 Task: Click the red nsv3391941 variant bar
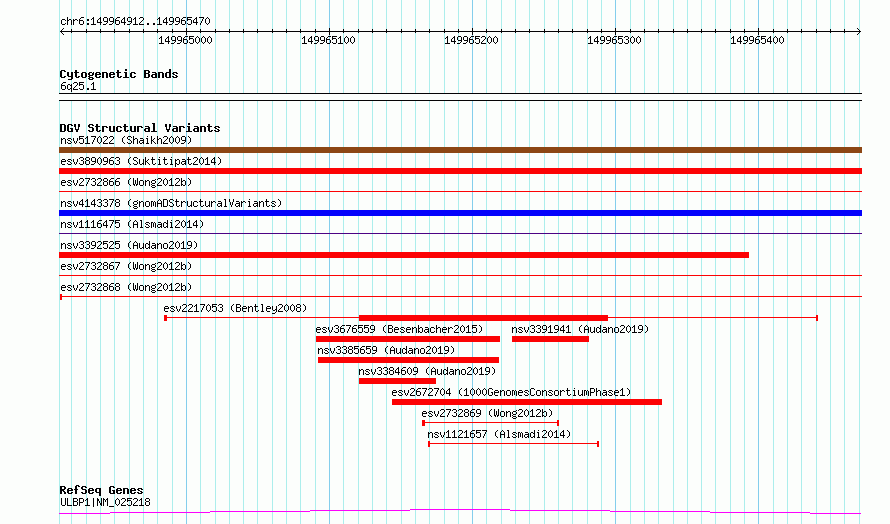(550, 339)
